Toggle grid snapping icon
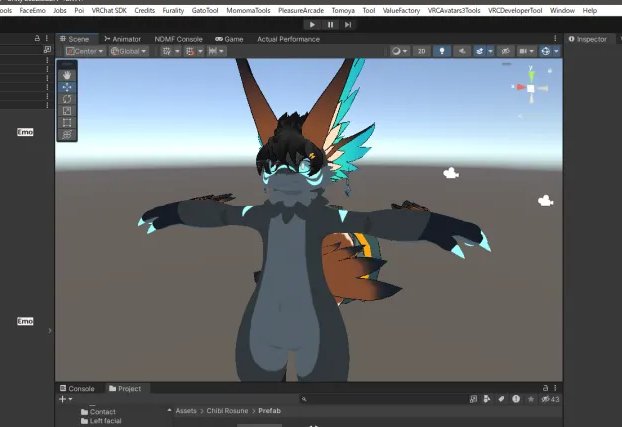Screen dimensions: 622x427 point(190,51)
